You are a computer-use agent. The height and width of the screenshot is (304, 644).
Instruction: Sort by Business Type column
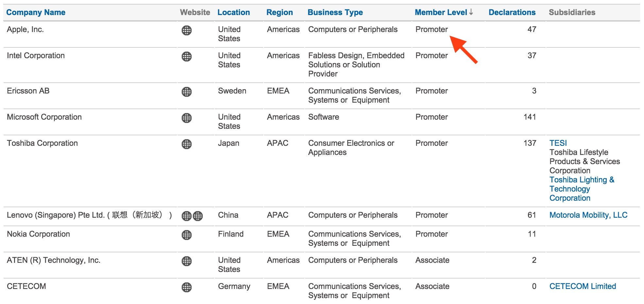pos(335,12)
